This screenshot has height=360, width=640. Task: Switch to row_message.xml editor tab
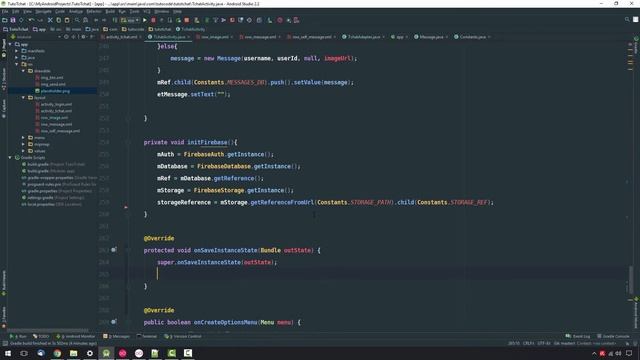(260, 37)
